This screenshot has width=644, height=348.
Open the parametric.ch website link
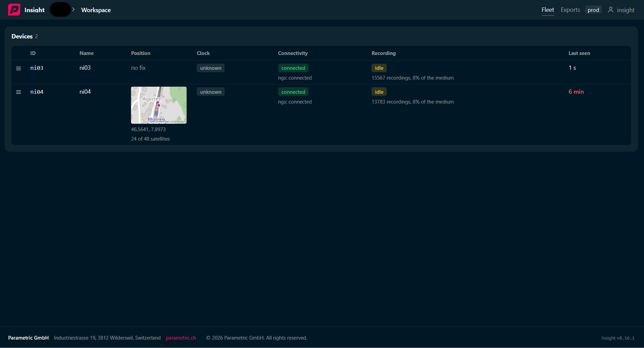click(181, 338)
